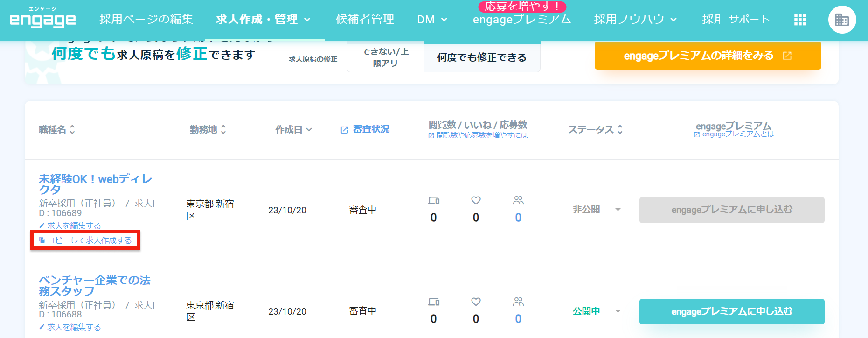Click the orange engageプレミアムの詳細をみる button

click(708, 56)
